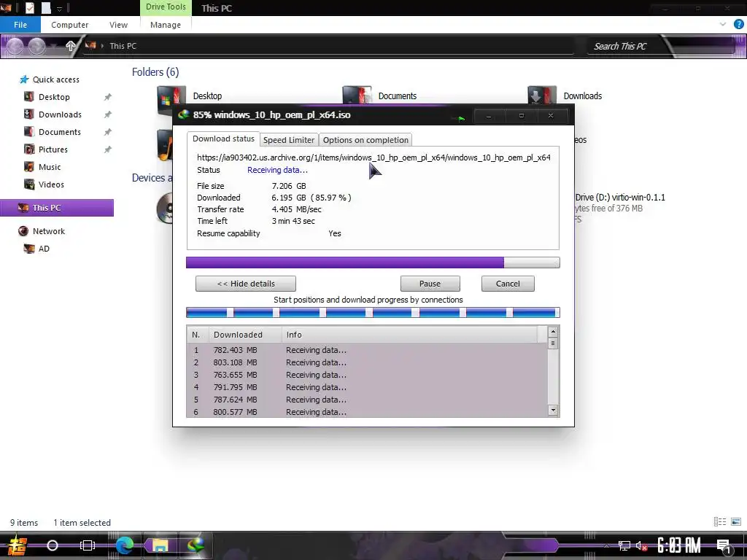Open Pictures in the navigation pane
Image resolution: width=747 pixels, height=560 pixels.
pos(53,149)
